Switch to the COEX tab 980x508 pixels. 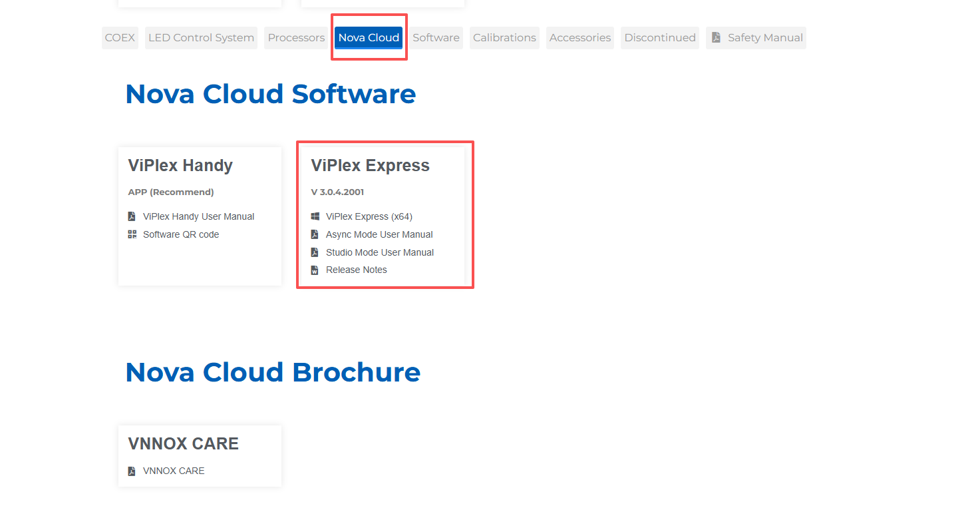[120, 38]
